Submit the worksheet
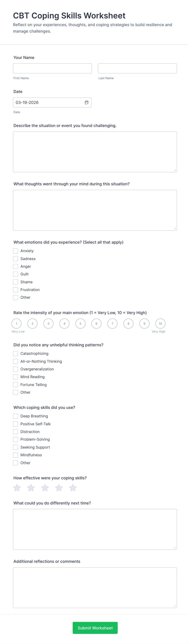 [95, 628]
